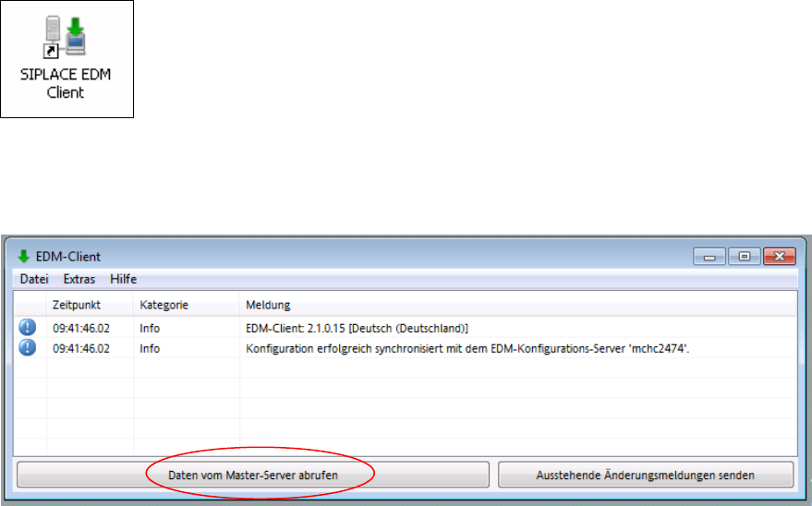Open the Hilfe menu
The height and width of the screenshot is (506, 812).
tap(123, 280)
